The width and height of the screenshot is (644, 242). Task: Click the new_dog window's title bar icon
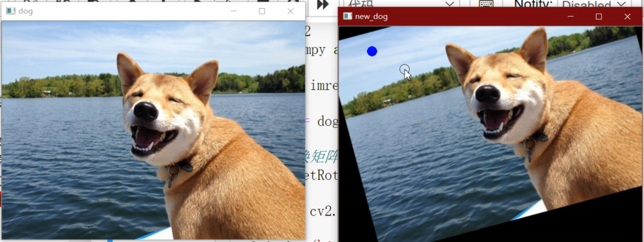pyautogui.click(x=347, y=17)
